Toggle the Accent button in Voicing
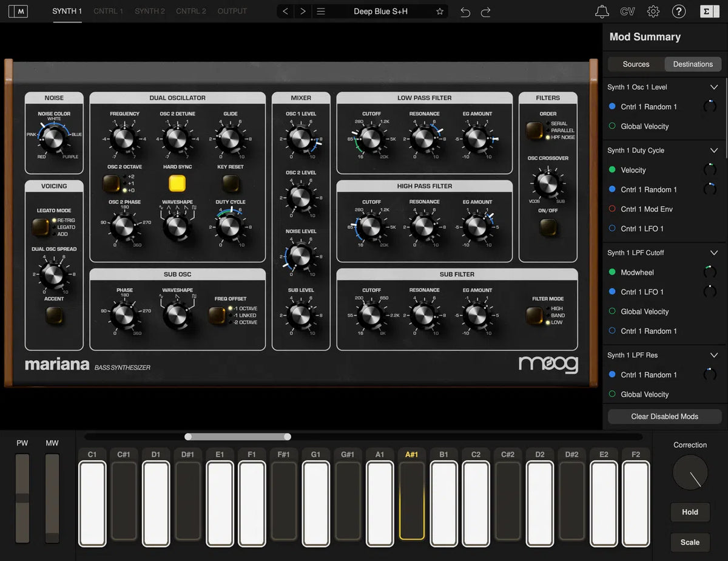 [54, 316]
